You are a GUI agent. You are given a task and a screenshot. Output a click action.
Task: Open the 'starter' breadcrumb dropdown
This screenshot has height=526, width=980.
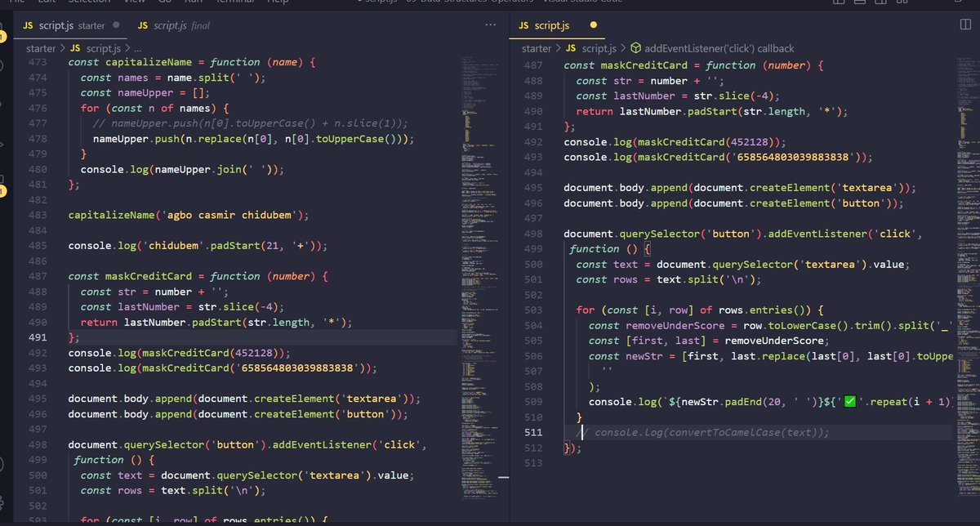40,48
